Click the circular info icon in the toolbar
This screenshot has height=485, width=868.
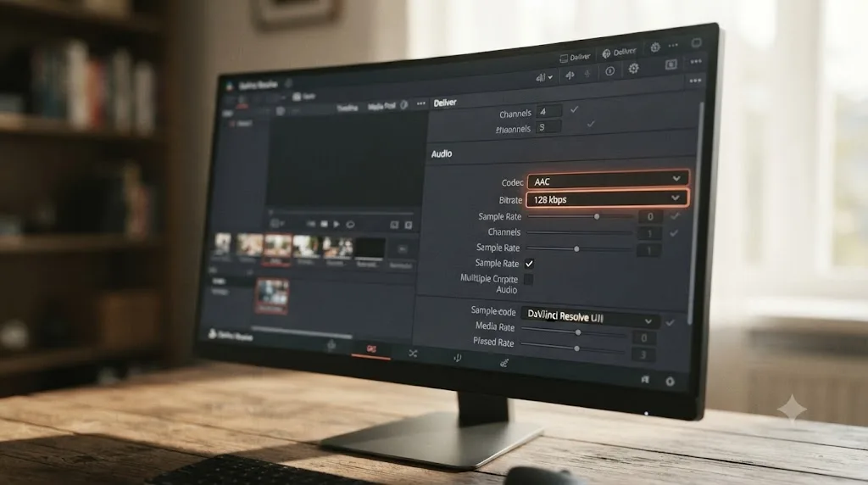[x=609, y=71]
